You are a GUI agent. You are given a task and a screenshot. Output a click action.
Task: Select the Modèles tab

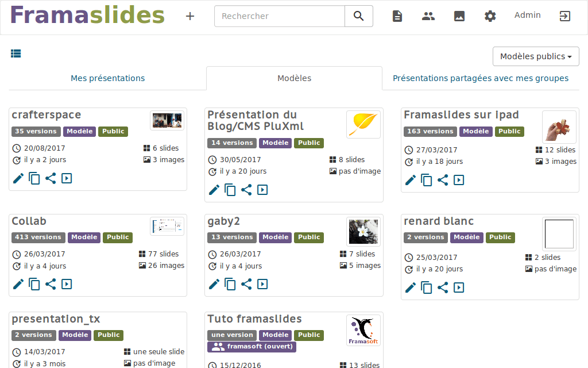coord(294,78)
